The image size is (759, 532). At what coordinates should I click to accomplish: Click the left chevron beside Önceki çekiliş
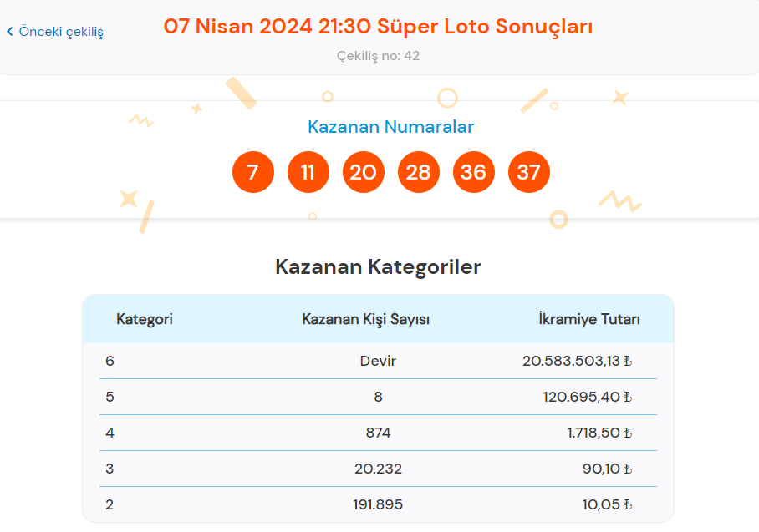tap(10, 32)
